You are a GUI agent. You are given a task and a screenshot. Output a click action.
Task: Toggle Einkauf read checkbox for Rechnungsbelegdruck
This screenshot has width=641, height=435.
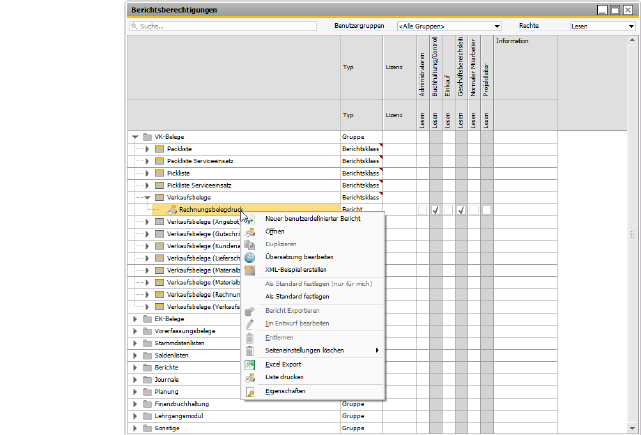point(448,210)
